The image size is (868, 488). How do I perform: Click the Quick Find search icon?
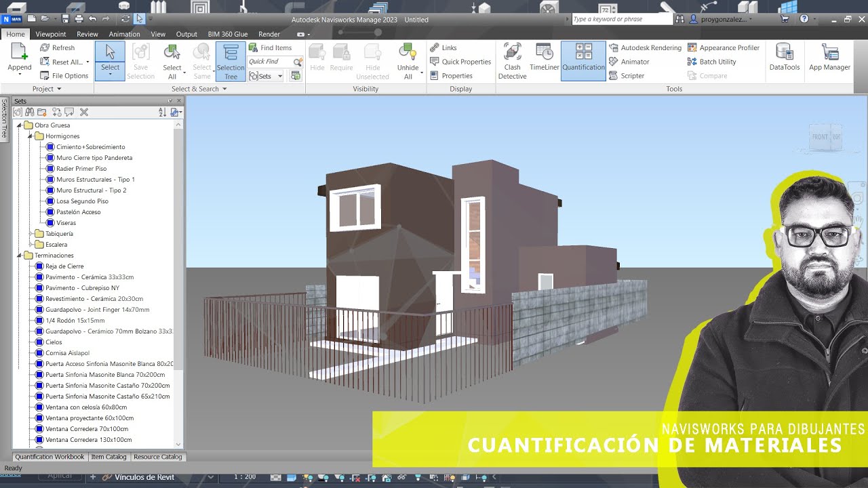point(298,62)
